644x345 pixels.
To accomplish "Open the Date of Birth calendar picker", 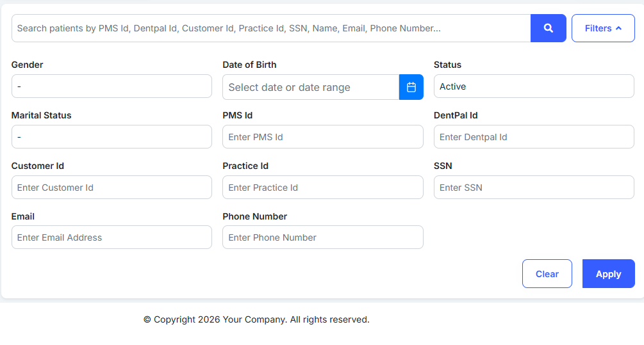I will pyautogui.click(x=411, y=87).
